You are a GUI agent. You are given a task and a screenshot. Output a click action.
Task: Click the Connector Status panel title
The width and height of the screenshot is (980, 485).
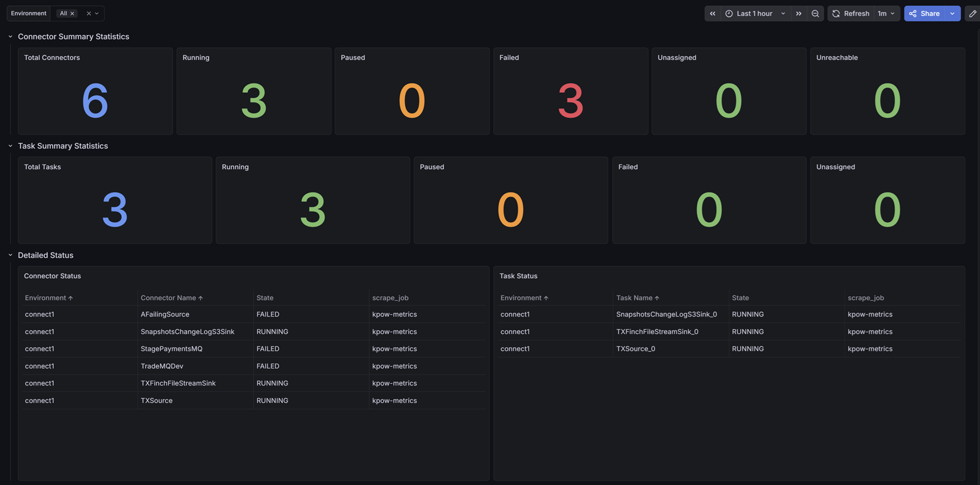pyautogui.click(x=52, y=276)
